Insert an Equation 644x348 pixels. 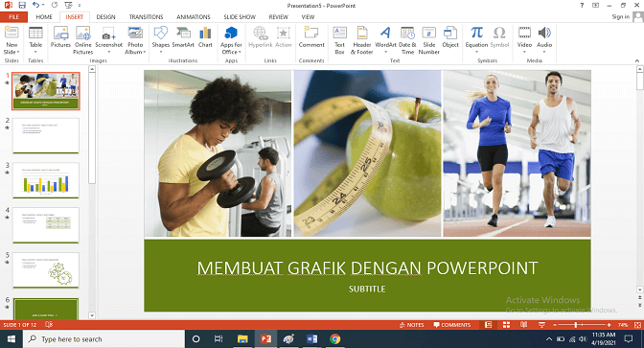(476, 40)
